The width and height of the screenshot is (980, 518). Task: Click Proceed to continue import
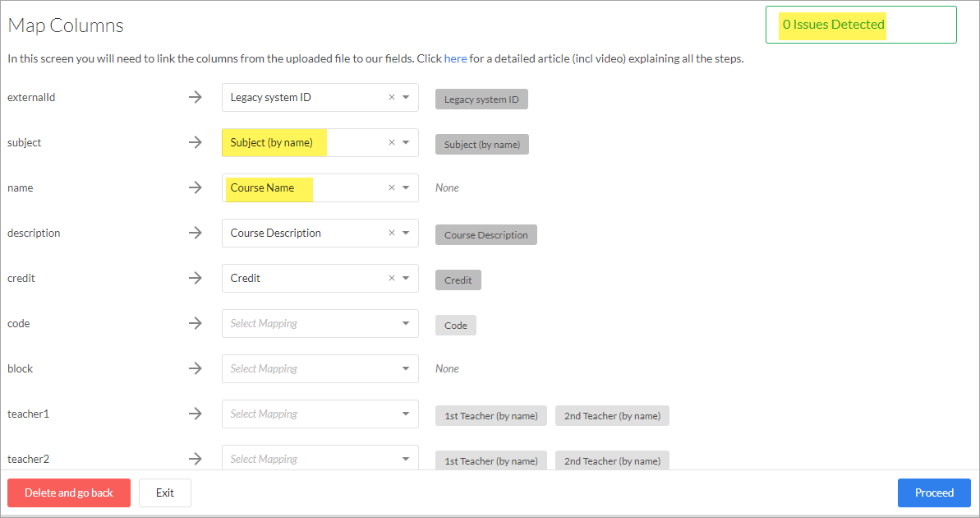tap(934, 493)
